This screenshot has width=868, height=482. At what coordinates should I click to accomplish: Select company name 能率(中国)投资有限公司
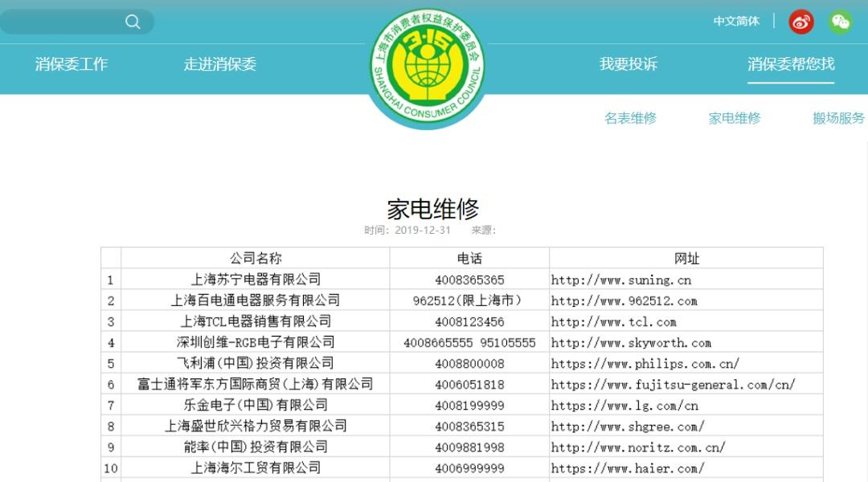[x=256, y=447]
